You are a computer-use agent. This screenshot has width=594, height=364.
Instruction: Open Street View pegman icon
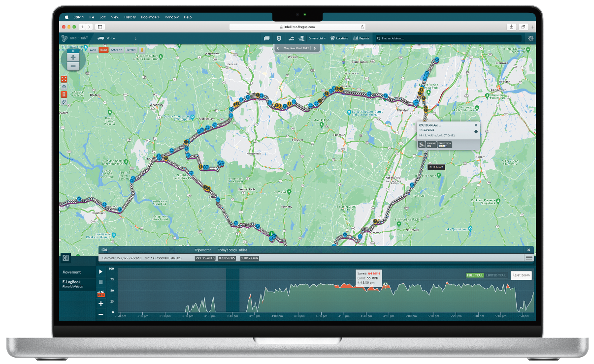click(x=142, y=50)
